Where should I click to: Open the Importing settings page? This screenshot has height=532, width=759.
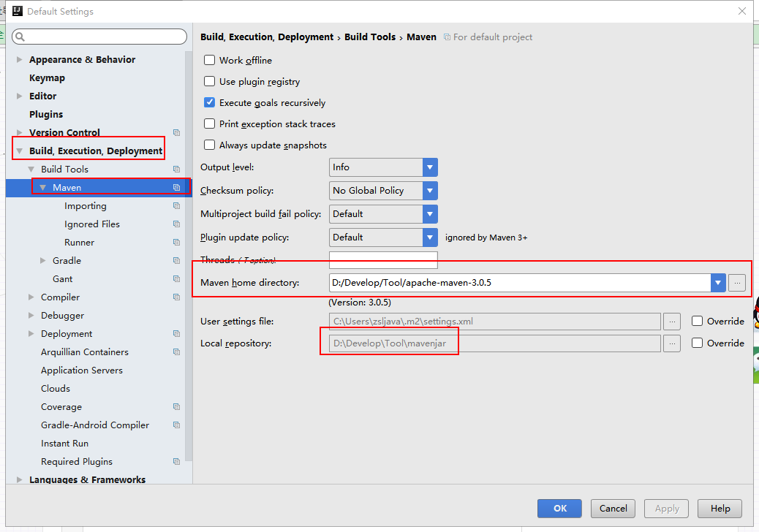click(86, 206)
